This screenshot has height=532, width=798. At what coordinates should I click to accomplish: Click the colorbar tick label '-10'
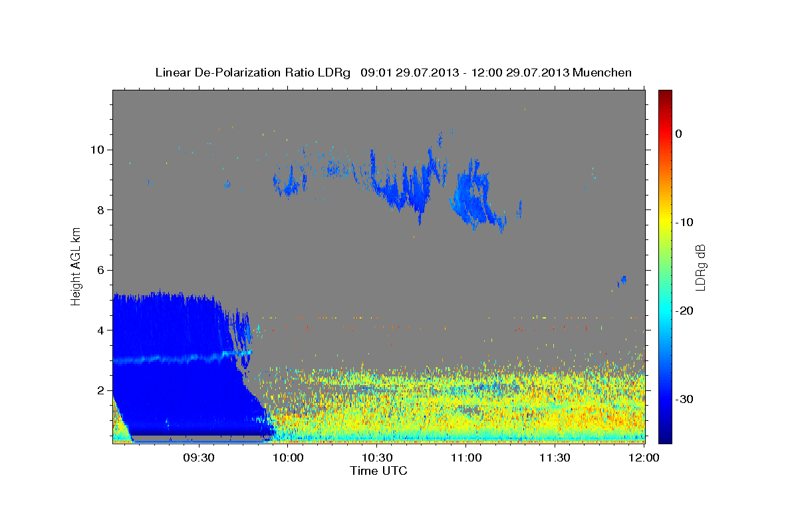[x=684, y=222]
